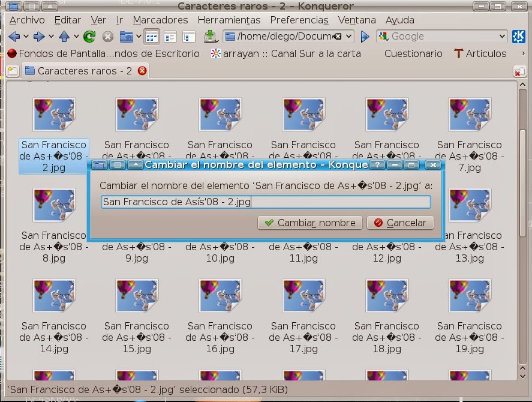
Task: Open the Ayuda menu
Action: point(399,20)
